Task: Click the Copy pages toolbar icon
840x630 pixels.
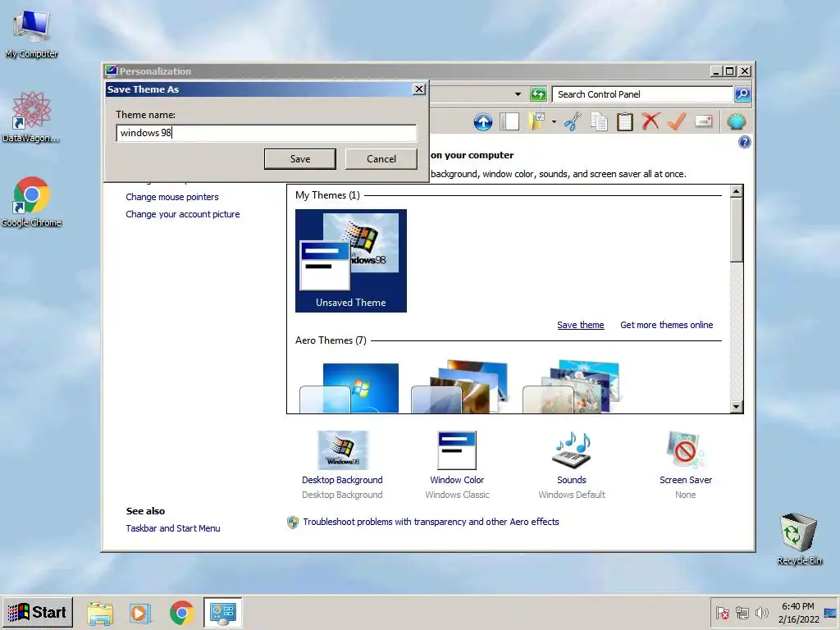Action: (599, 121)
